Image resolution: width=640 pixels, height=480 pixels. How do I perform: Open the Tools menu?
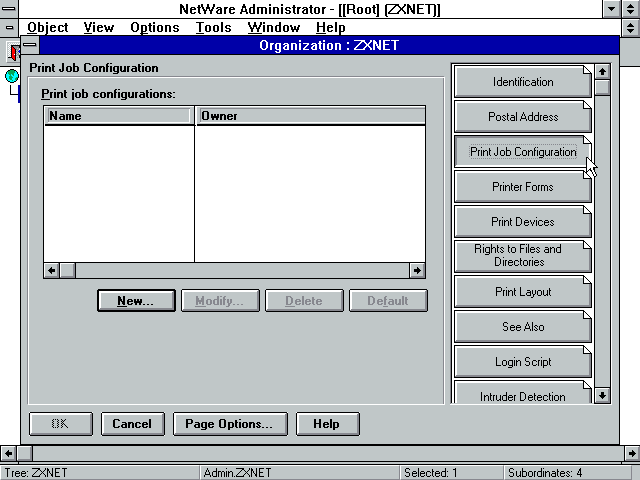213,27
